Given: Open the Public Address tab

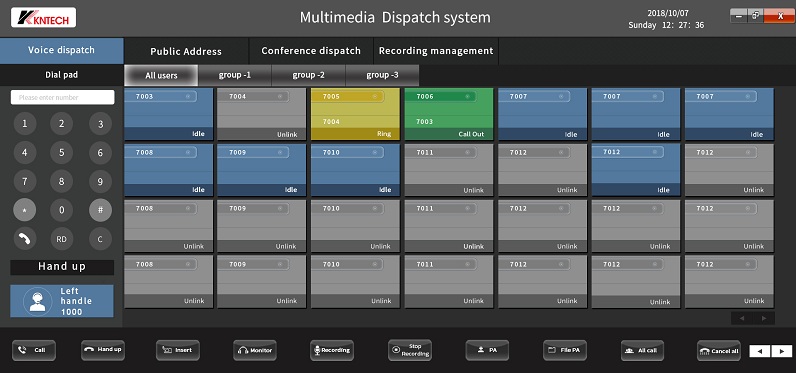Looking at the screenshot, I should coord(186,51).
